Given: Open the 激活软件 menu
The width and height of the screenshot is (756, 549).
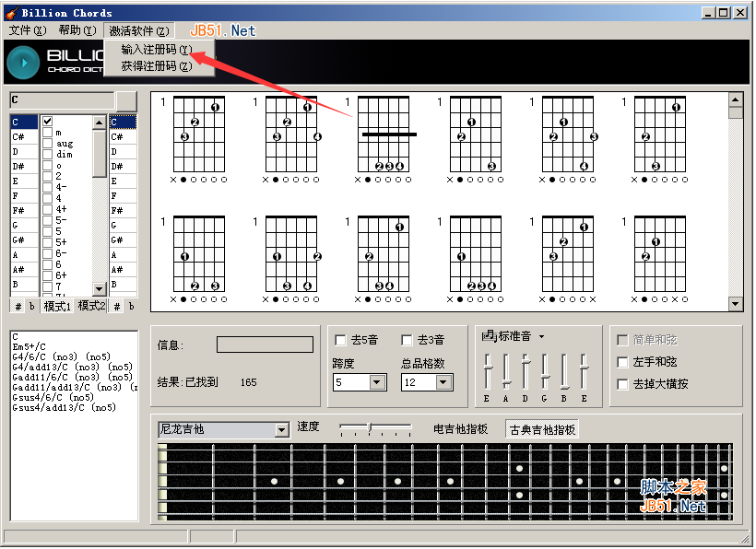Looking at the screenshot, I should 139,30.
